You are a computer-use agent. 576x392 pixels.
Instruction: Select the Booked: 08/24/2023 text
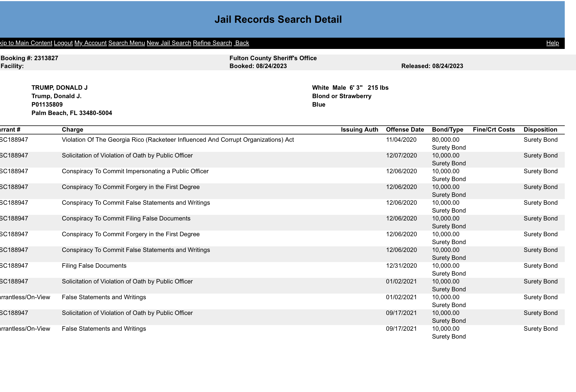click(258, 66)
